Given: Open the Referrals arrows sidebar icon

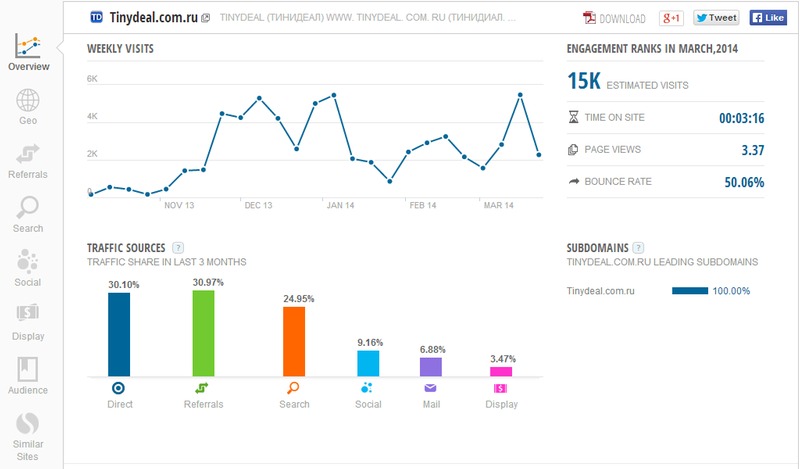Looking at the screenshot, I should 28,154.
